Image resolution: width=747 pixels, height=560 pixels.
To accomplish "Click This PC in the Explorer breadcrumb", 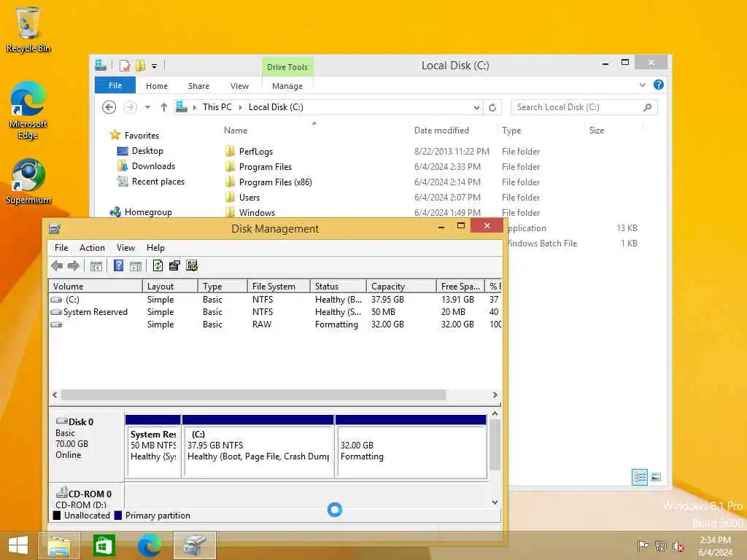I will click(217, 107).
